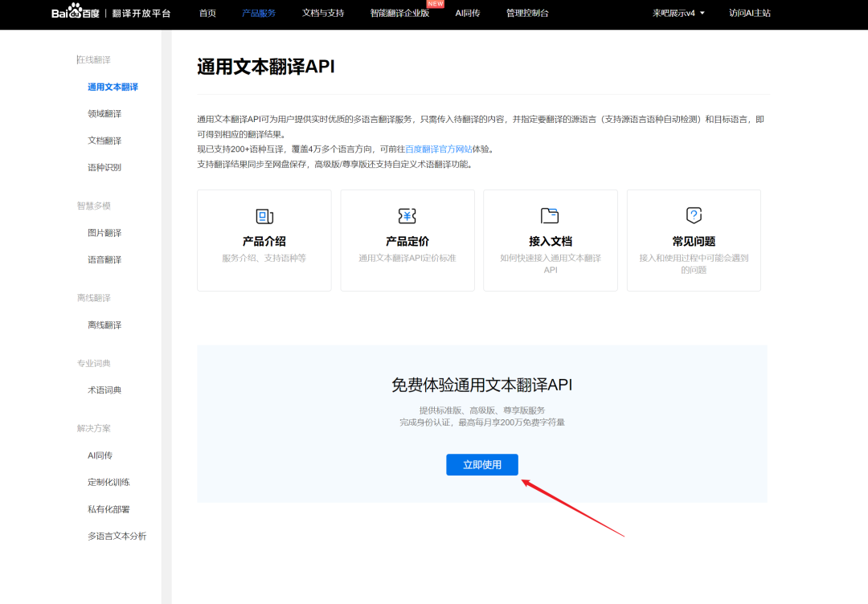Open 定制化训练 in the sidebar
Screen dimensions: 868x604
[x=109, y=482]
